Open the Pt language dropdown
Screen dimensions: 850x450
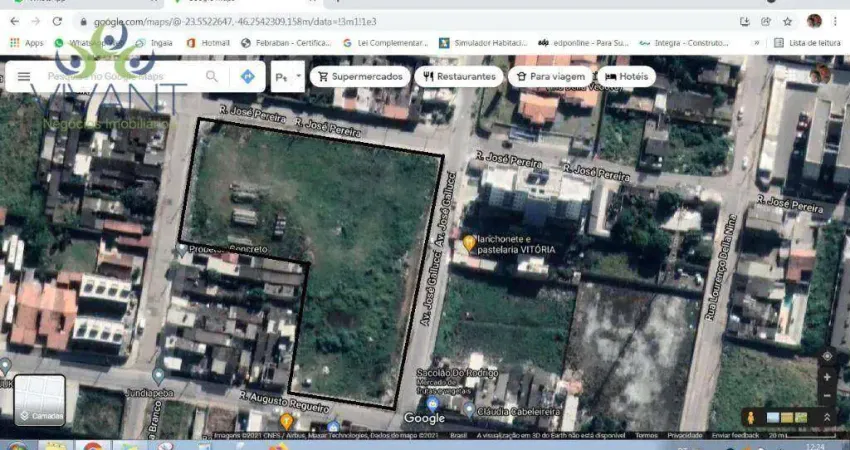287,76
